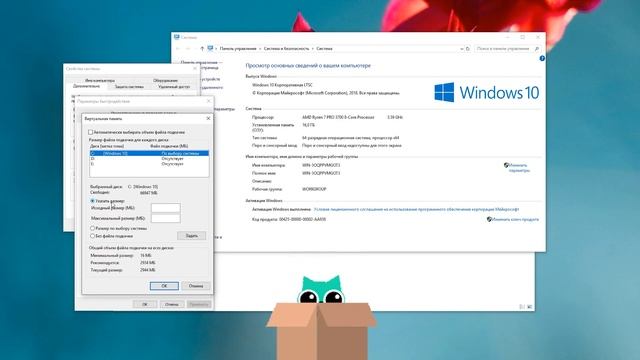The image size is (640, 360).
Task: Click Отмена in Виртуальная память dialog
Action: click(x=196, y=286)
